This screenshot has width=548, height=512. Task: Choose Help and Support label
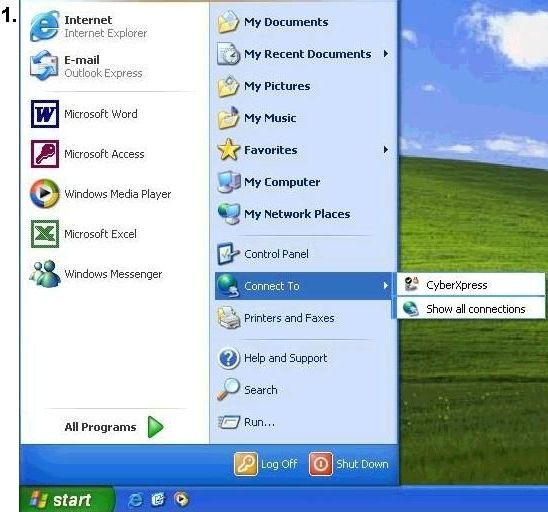tap(286, 358)
